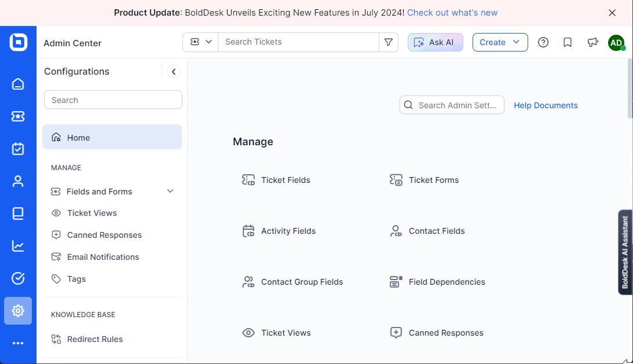
Task: Open the more options ellipsis in left rail
Action: pyautogui.click(x=18, y=343)
